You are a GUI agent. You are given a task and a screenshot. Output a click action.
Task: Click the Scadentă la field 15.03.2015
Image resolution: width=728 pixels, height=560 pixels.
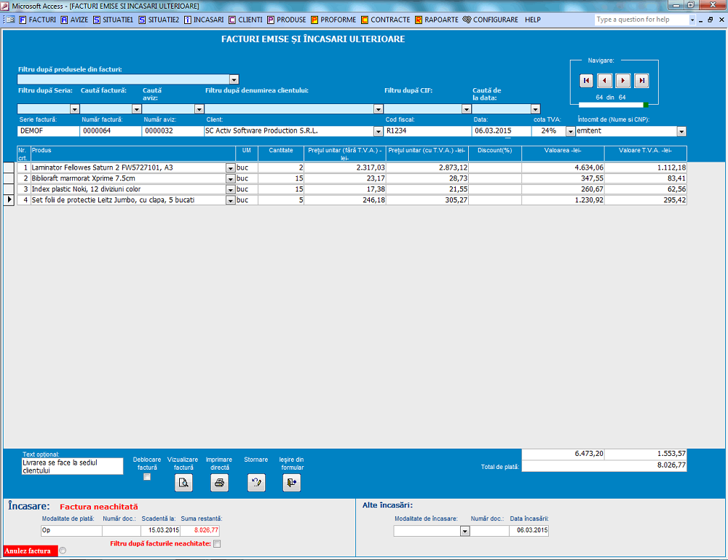161,530
